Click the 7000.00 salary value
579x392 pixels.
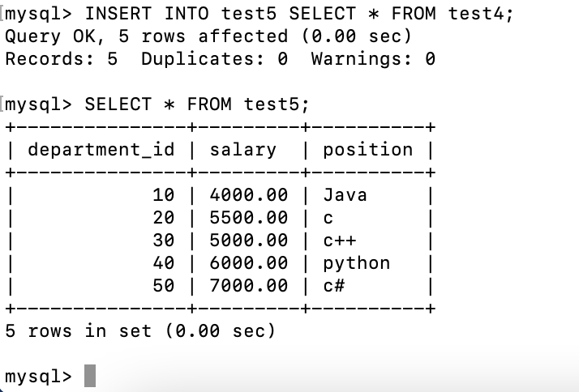[x=248, y=286]
